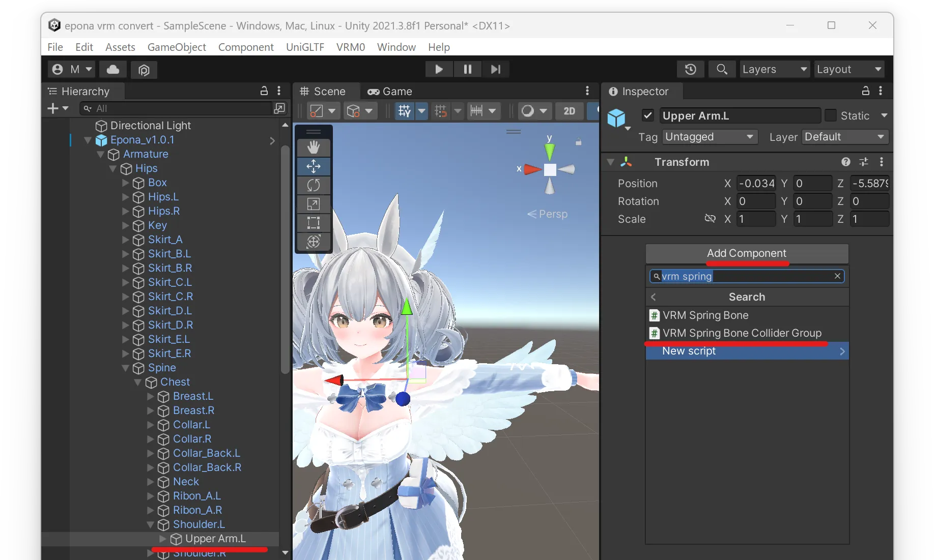Collapse the Shoulder.L node
The height and width of the screenshot is (560, 935).
[x=150, y=524]
